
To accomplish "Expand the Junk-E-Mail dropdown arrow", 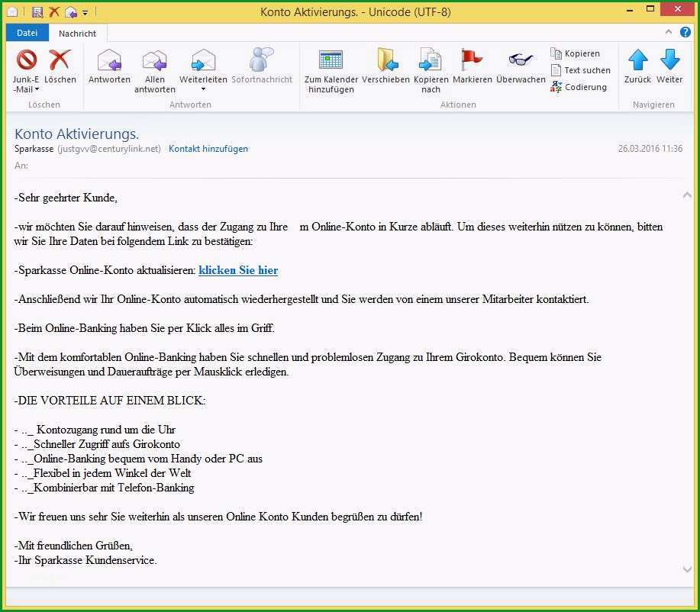I will point(37,89).
